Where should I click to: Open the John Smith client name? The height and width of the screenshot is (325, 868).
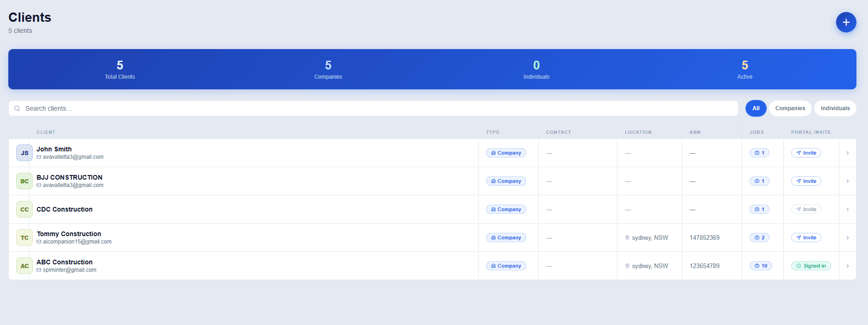click(54, 149)
